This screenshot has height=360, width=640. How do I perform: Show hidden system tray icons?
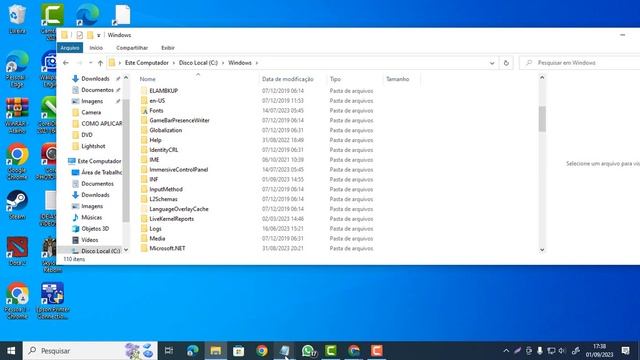point(506,351)
